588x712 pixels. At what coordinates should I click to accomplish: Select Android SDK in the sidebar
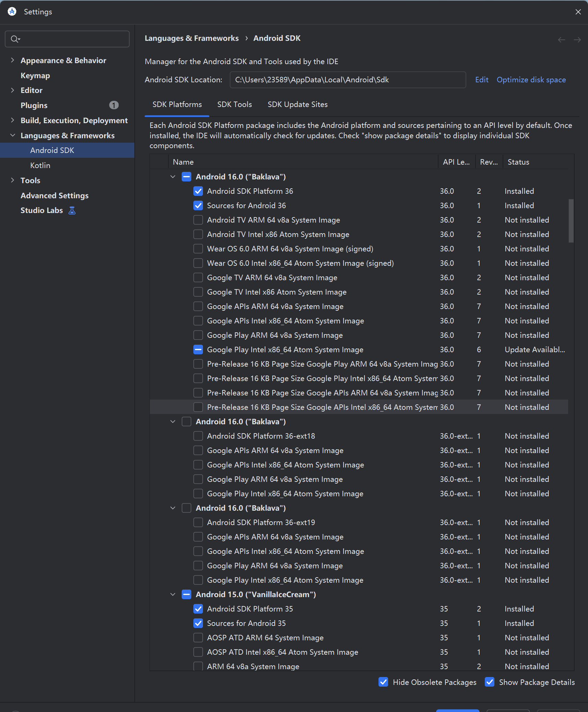(x=67, y=150)
